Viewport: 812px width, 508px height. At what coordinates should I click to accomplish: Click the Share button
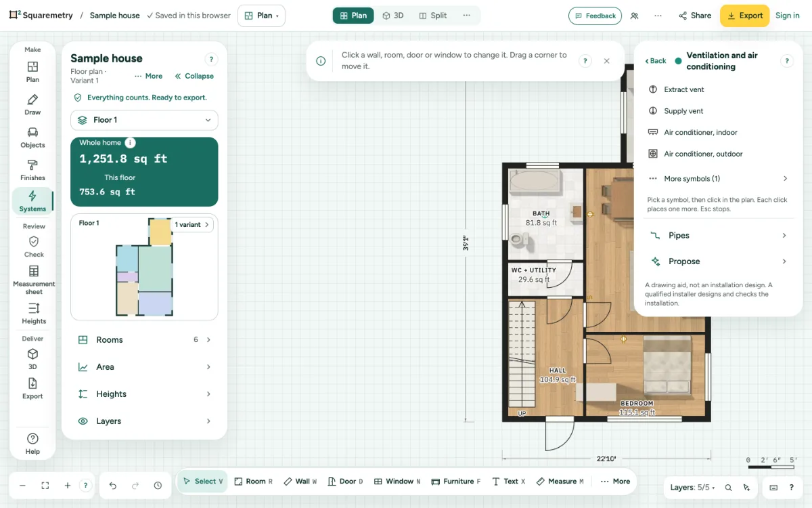click(695, 16)
